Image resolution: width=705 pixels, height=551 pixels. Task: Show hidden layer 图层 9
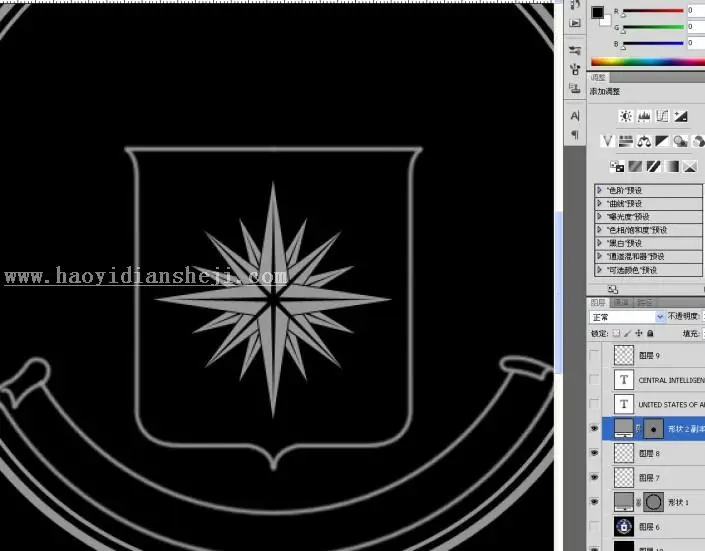(x=594, y=355)
